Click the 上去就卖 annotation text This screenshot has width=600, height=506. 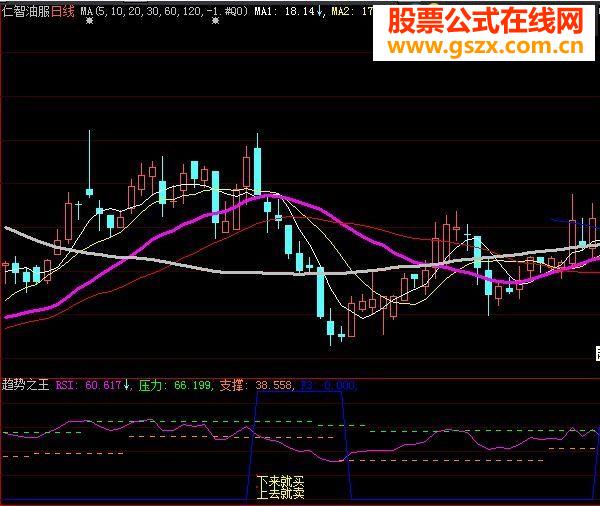point(280,493)
